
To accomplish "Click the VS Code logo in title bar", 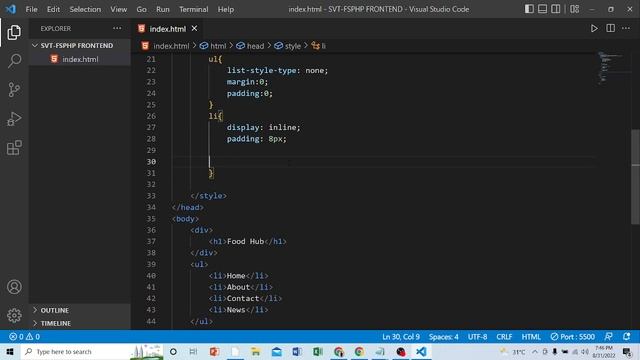I will pos(11,9).
